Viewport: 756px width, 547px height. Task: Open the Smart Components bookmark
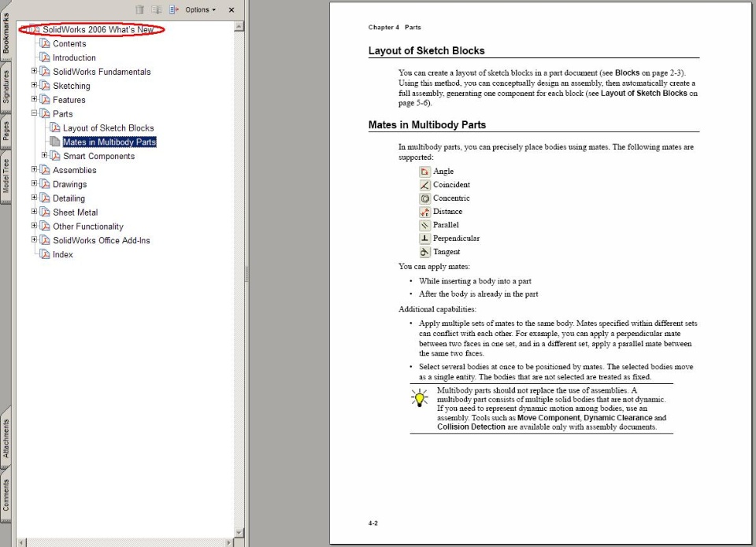coord(99,156)
